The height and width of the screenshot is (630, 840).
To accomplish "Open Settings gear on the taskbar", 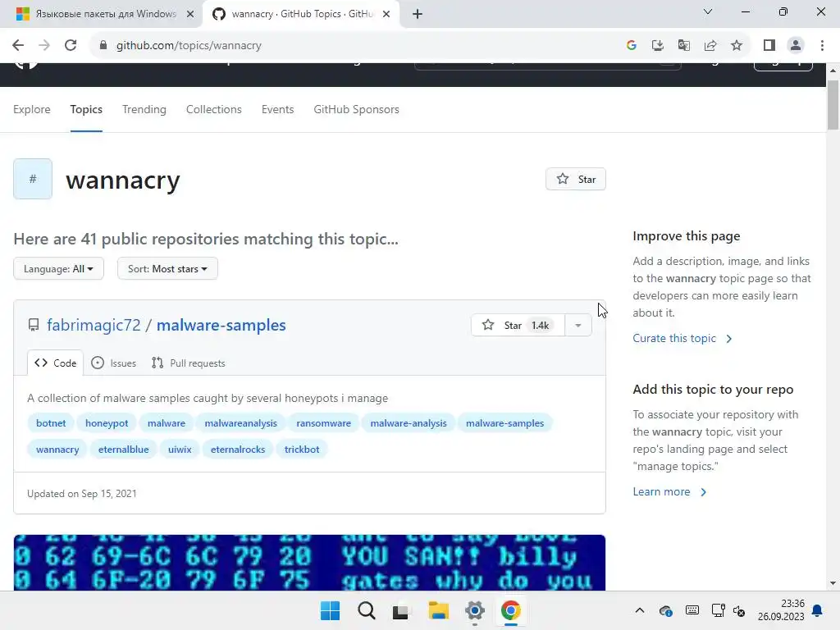I will [x=475, y=610].
